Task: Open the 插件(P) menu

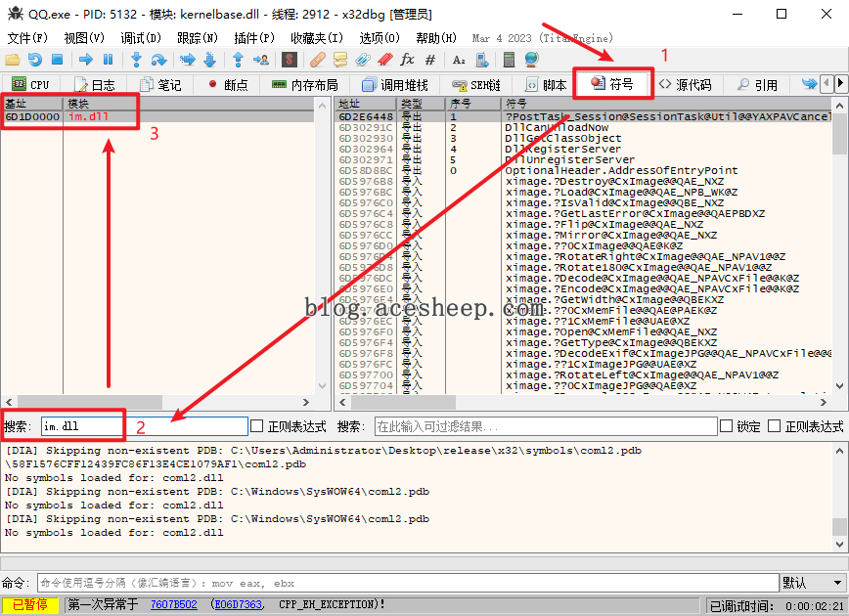Action: [254, 38]
